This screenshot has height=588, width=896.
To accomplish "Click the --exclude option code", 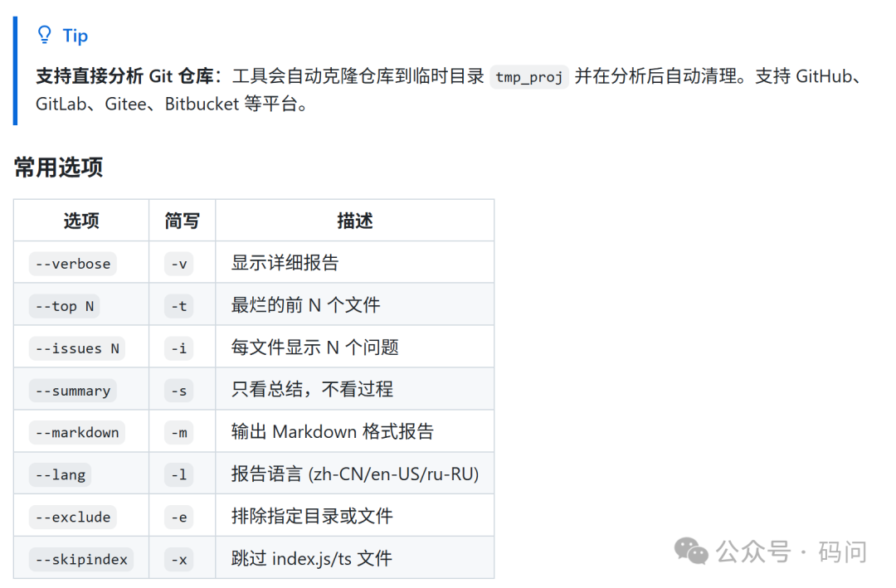I will [73, 517].
